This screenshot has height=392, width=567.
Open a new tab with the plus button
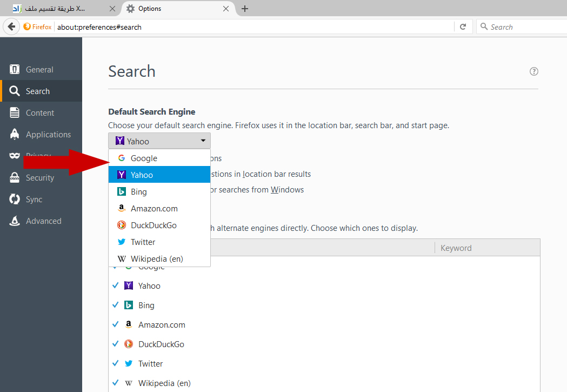click(245, 9)
